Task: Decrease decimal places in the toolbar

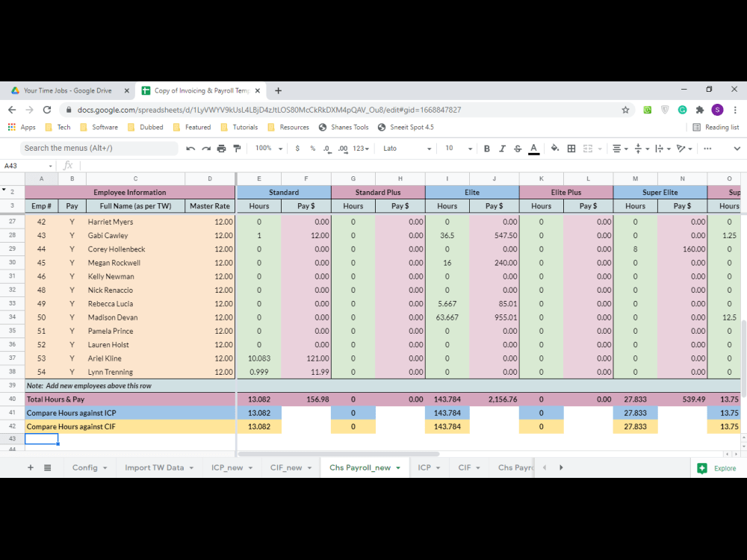Action: (326, 149)
